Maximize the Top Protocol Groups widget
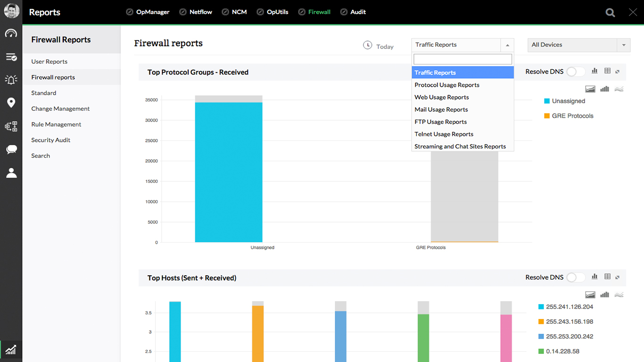Viewport: 644px width, 362px height. (x=618, y=72)
